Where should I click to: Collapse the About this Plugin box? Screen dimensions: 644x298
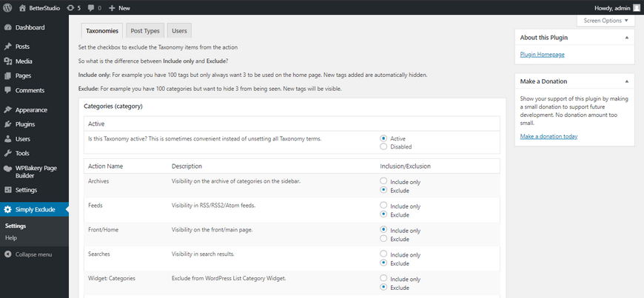tap(627, 38)
